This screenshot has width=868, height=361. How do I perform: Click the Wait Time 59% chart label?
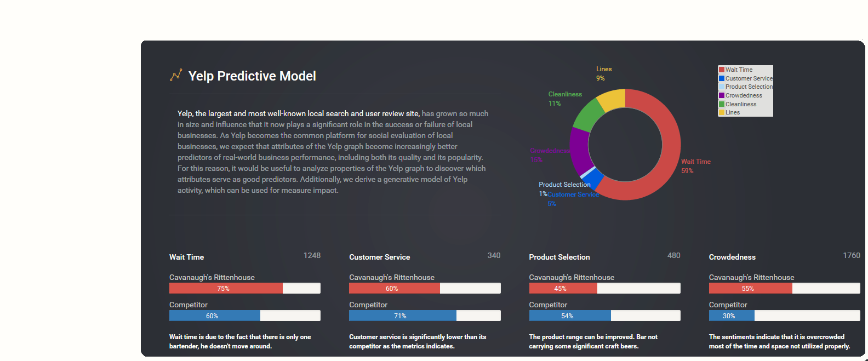(x=695, y=166)
